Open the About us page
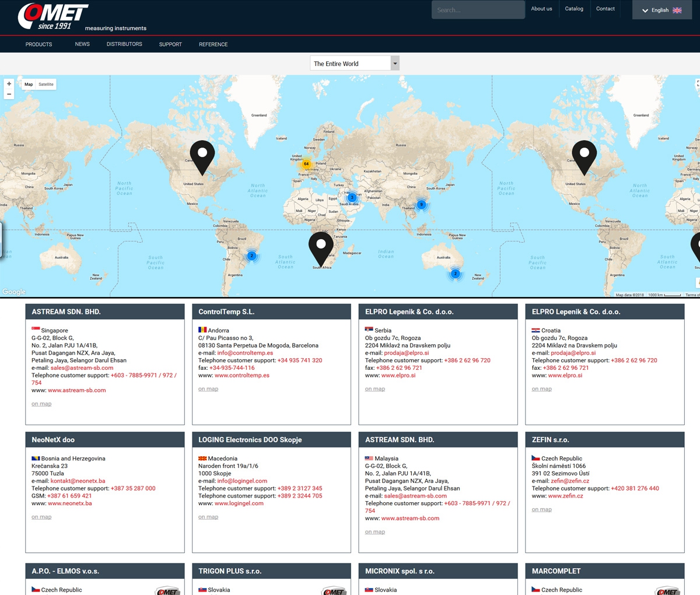Image resolution: width=700 pixels, height=595 pixels. tap(541, 9)
